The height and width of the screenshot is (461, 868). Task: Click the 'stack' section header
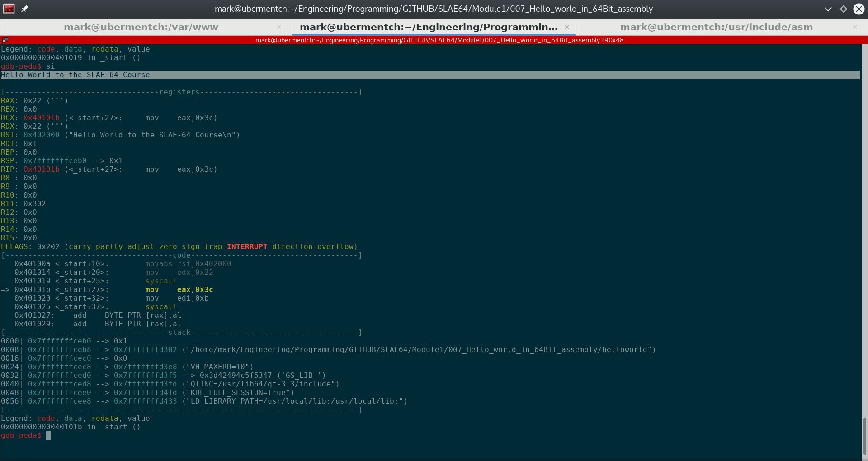point(179,333)
